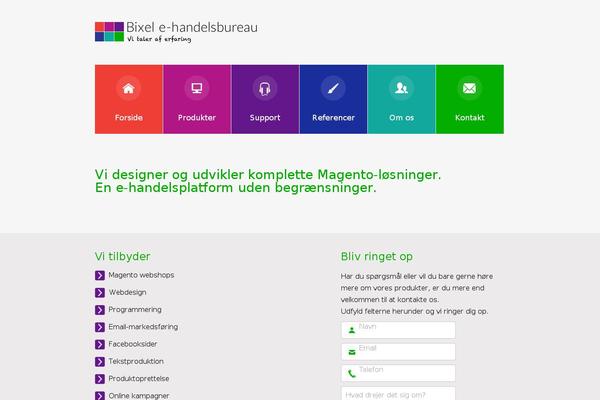Click the 'Udfyld felterne herunder' sentence
The image size is (600, 400).
point(414,311)
